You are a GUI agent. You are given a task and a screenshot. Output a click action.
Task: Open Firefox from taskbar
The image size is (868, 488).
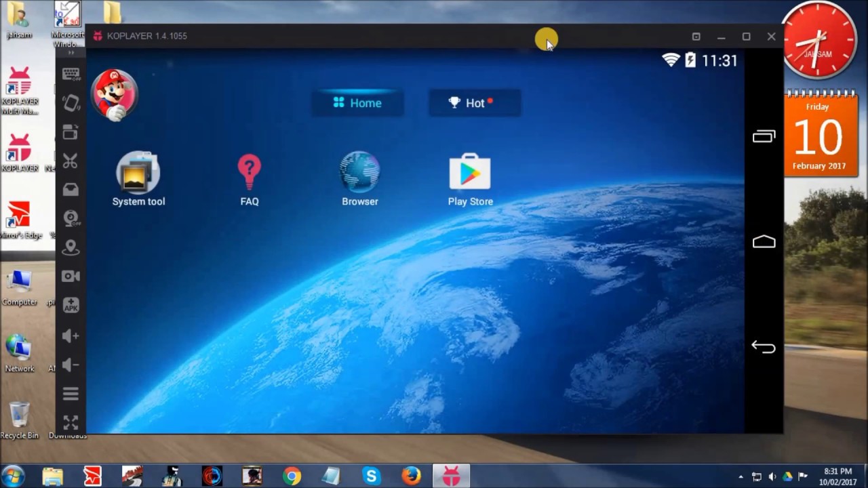pyautogui.click(x=411, y=476)
